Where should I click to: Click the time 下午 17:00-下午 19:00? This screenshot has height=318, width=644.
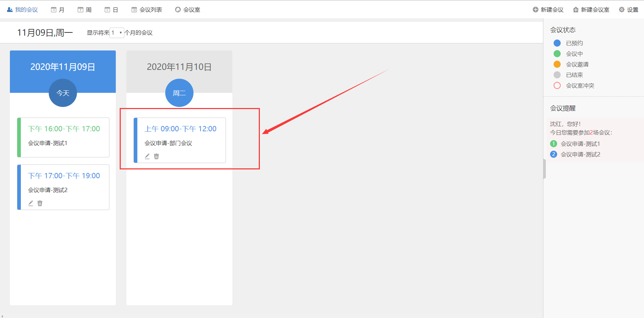tap(64, 176)
